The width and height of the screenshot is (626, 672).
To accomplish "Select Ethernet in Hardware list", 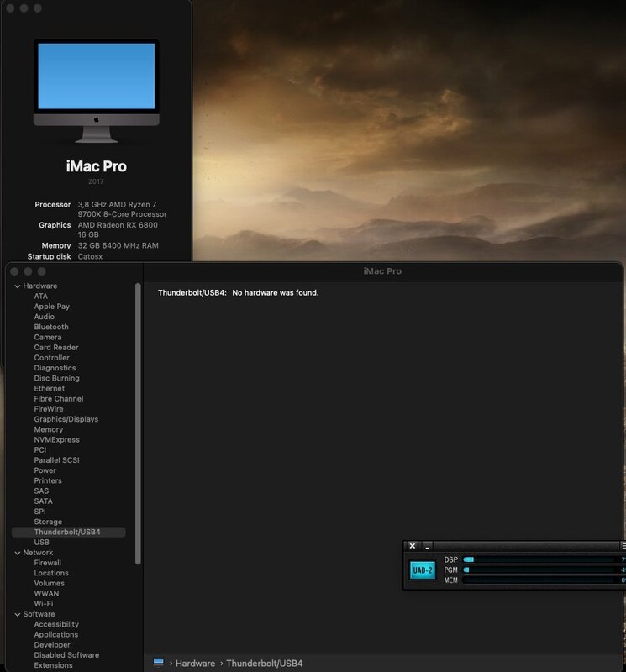I will tap(50, 389).
